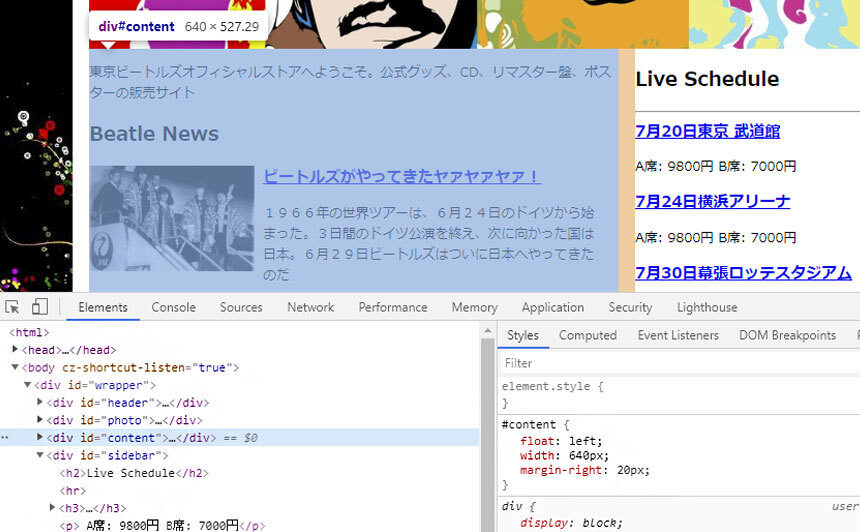Collapse the body element node
The image size is (860, 532).
tap(15, 367)
